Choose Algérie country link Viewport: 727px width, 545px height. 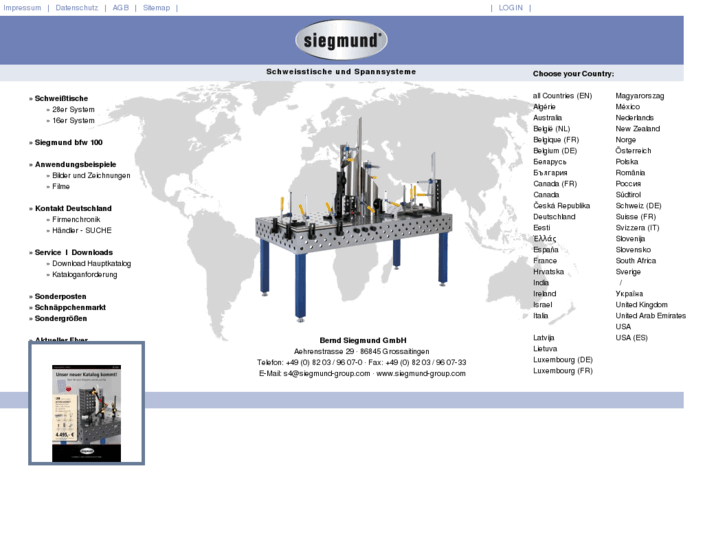(x=544, y=107)
